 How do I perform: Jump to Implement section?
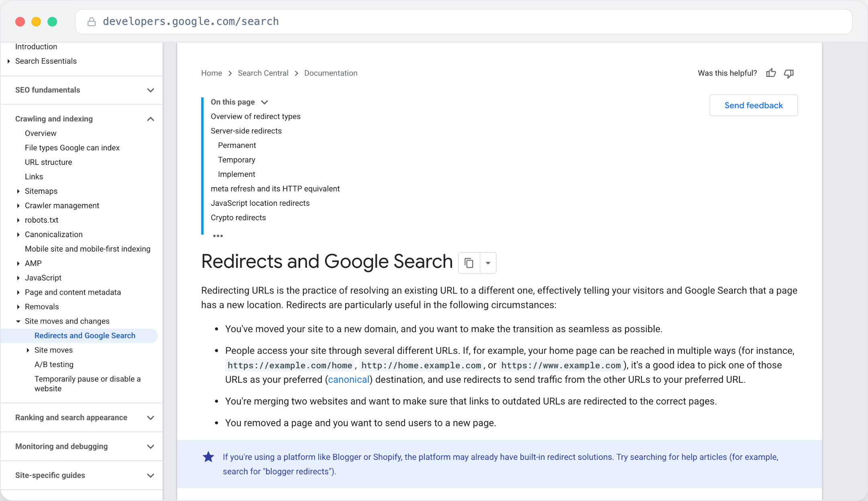[237, 175]
